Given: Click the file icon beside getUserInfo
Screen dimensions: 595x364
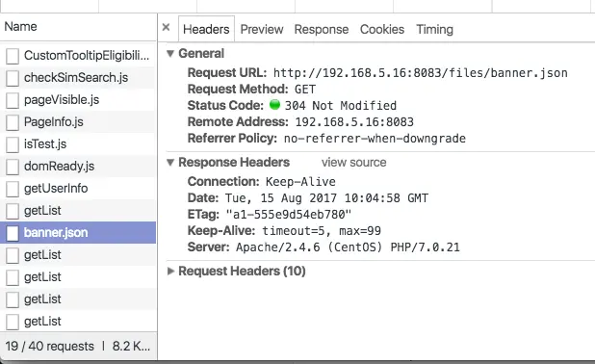Looking at the screenshot, I should 13,189.
